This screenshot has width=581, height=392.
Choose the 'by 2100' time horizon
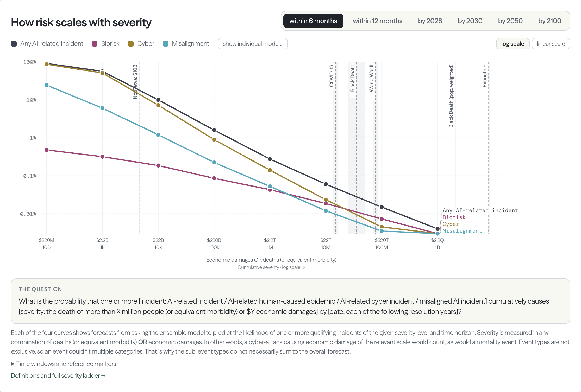pos(549,21)
